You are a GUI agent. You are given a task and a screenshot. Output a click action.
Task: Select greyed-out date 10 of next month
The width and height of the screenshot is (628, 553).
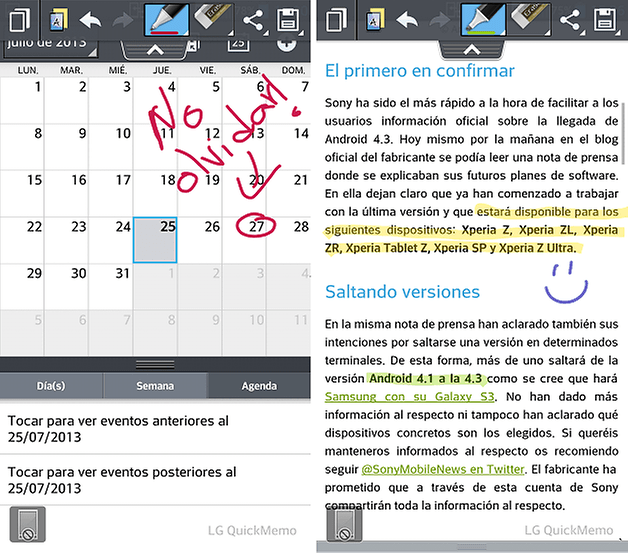pyautogui.click(x=244, y=333)
